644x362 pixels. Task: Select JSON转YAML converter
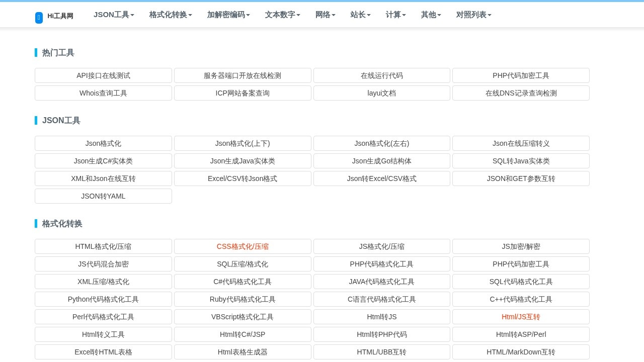(103, 196)
